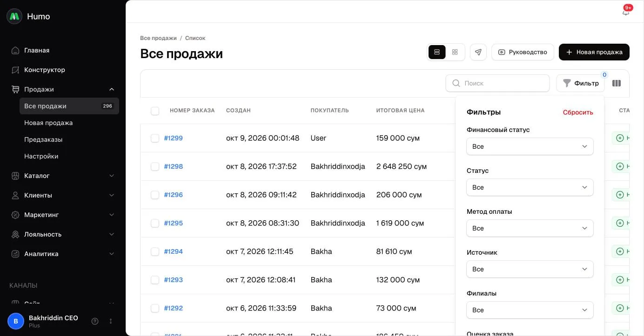Open the Статус filter dropdown
644x336 pixels.
(530, 187)
